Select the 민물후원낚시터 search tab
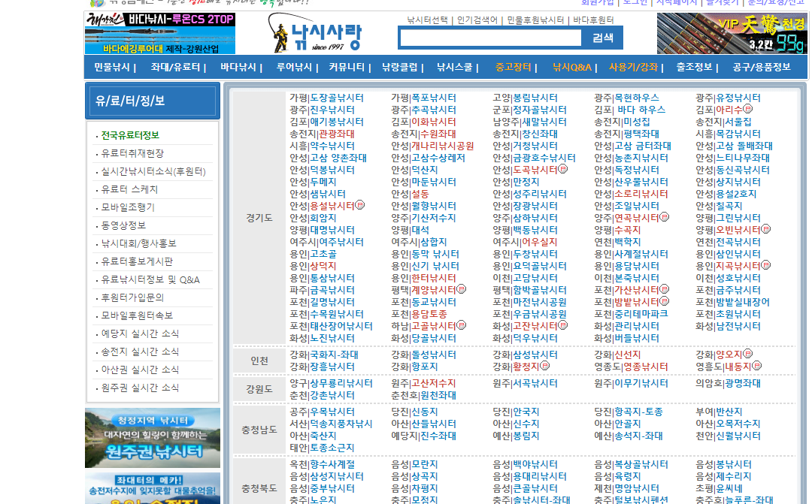 pos(535,20)
